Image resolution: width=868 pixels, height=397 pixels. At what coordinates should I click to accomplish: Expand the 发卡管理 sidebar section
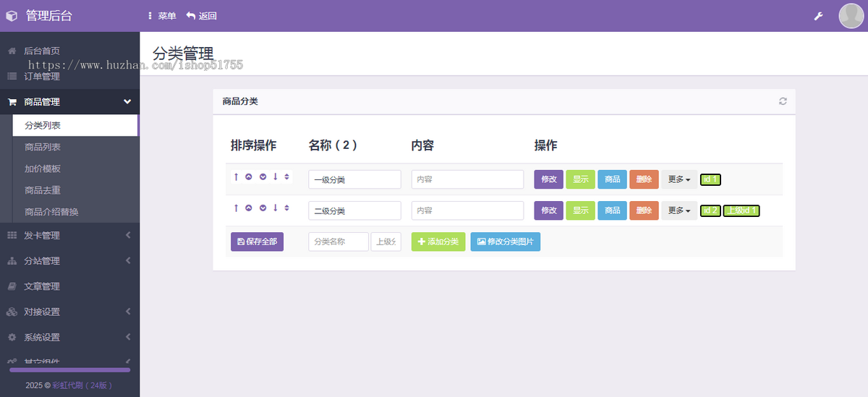point(69,235)
